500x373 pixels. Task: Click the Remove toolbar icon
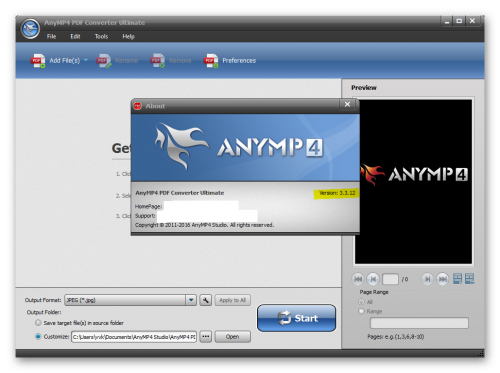tap(157, 61)
